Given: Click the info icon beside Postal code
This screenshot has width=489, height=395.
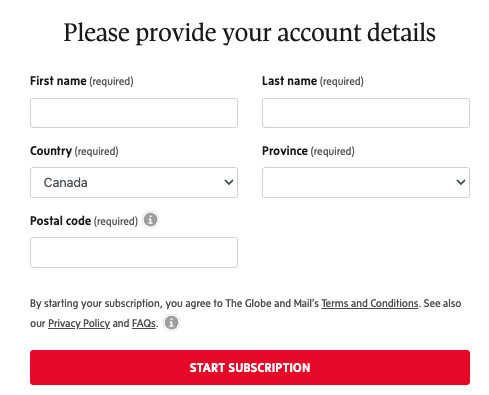Looking at the screenshot, I should [150, 220].
